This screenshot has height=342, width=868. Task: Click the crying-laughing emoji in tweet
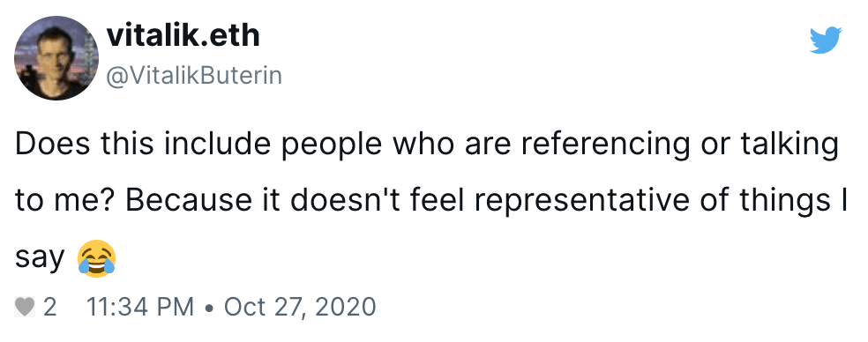click(96, 258)
